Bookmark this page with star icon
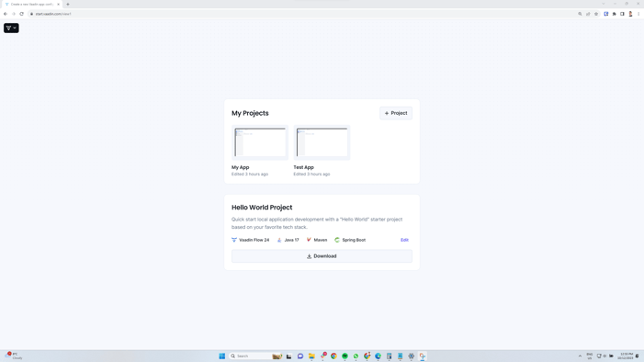Screen dimensions: 644x362 [x=596, y=14]
